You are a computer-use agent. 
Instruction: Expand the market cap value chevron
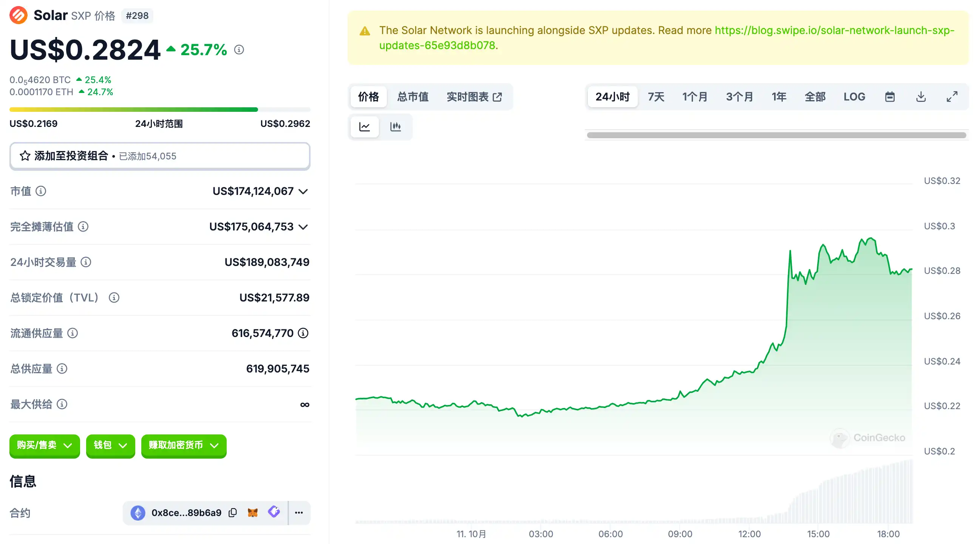(x=303, y=192)
